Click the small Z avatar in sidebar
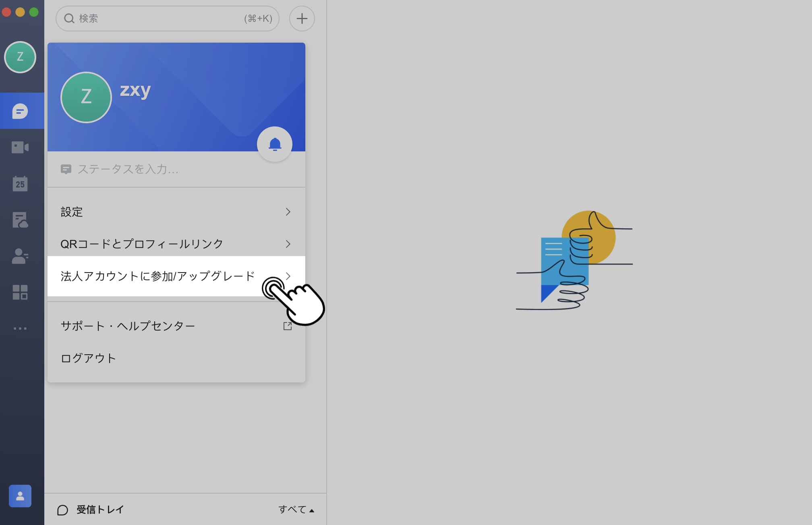 (x=20, y=57)
